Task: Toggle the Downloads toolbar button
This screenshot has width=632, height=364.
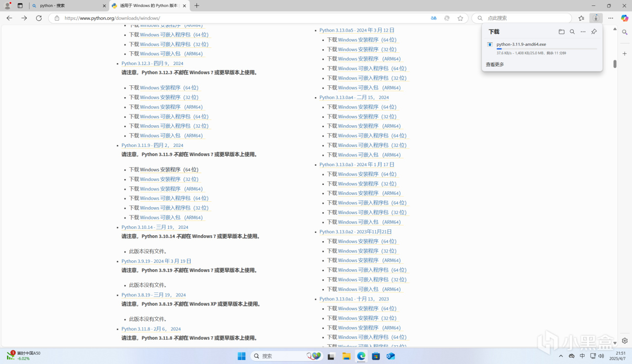Action: tap(596, 18)
